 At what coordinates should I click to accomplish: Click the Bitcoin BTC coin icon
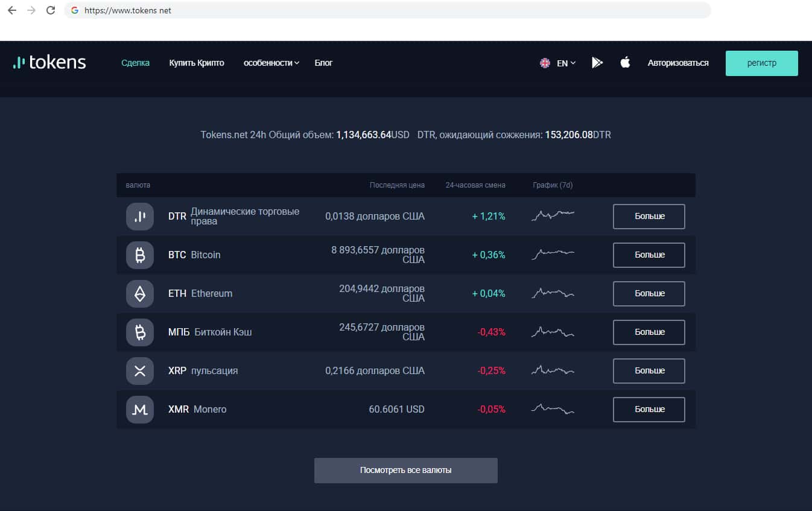pos(140,255)
